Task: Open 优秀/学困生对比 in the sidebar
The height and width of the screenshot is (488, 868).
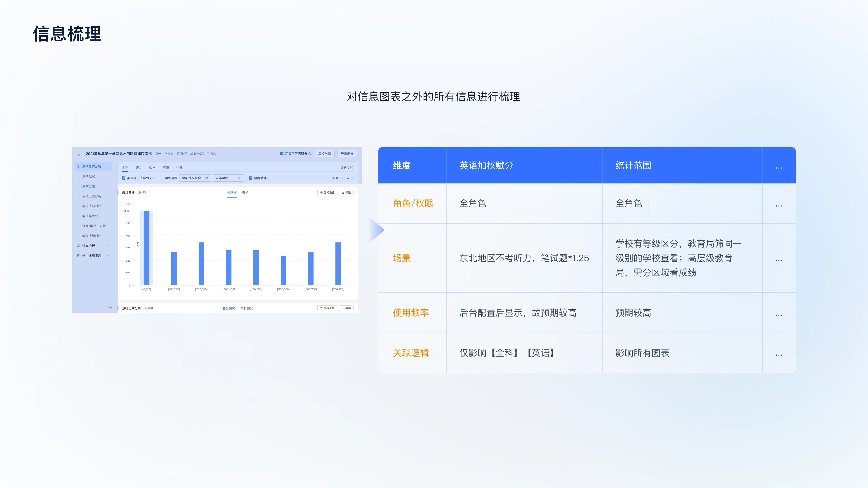Action: pos(94,226)
